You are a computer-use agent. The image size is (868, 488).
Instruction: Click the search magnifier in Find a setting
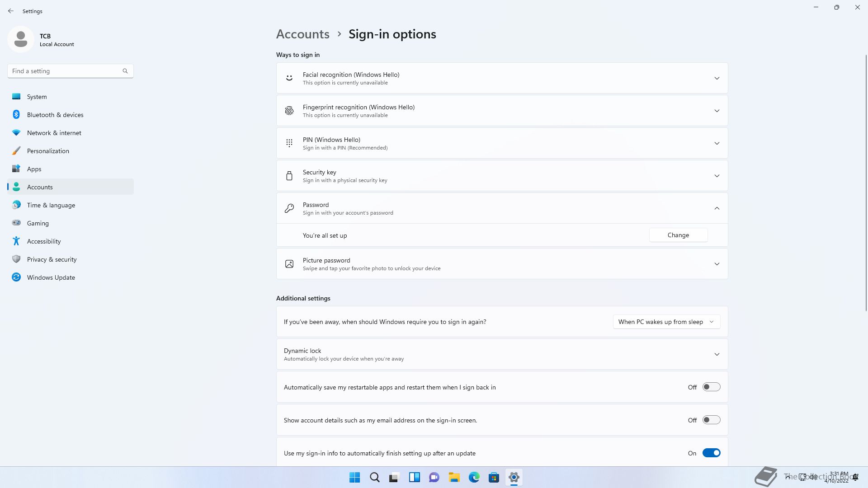125,71
